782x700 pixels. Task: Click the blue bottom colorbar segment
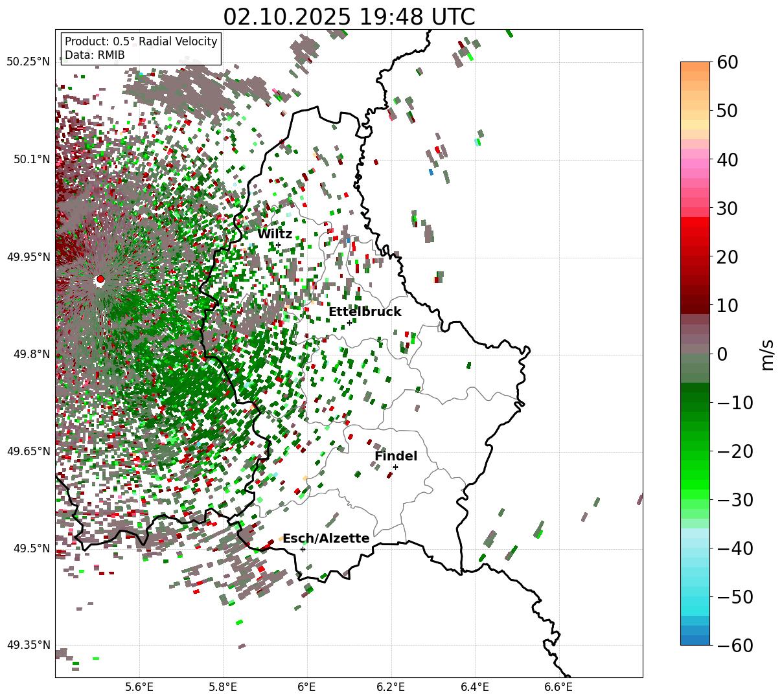pos(695,640)
